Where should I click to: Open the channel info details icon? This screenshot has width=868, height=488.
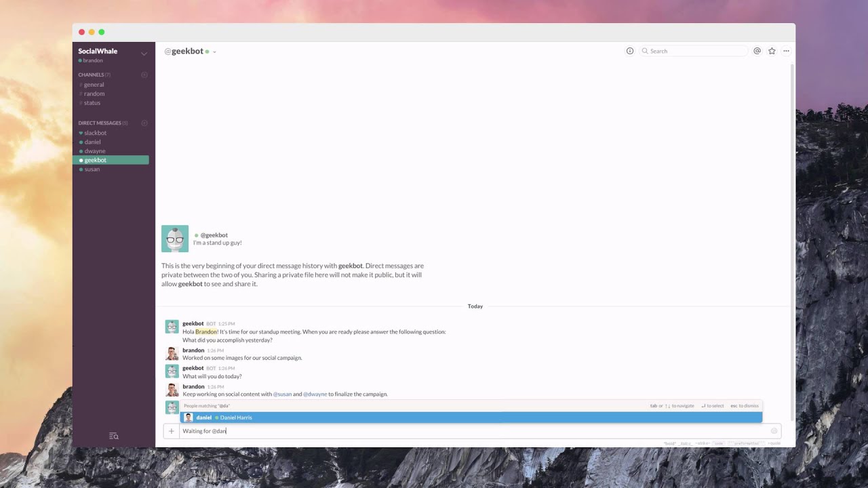point(630,51)
